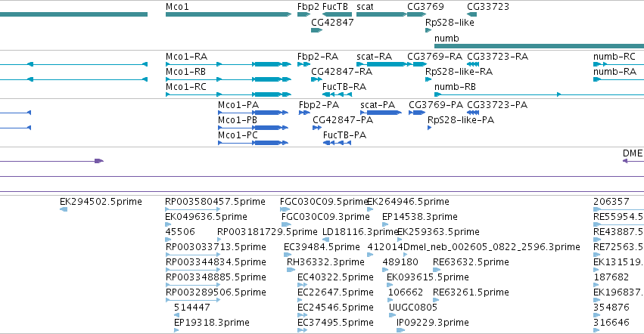Click the FucTB-PA protein label
Screen dimensions: 644x334
pyautogui.click(x=344, y=135)
